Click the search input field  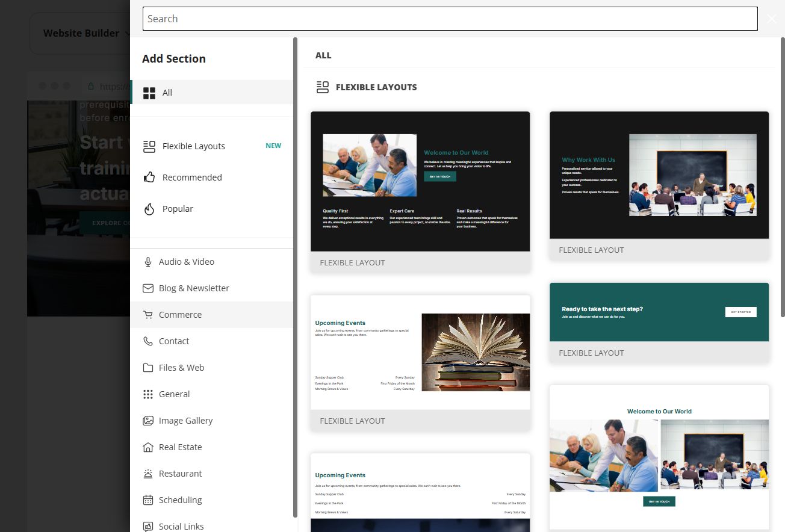tap(450, 19)
